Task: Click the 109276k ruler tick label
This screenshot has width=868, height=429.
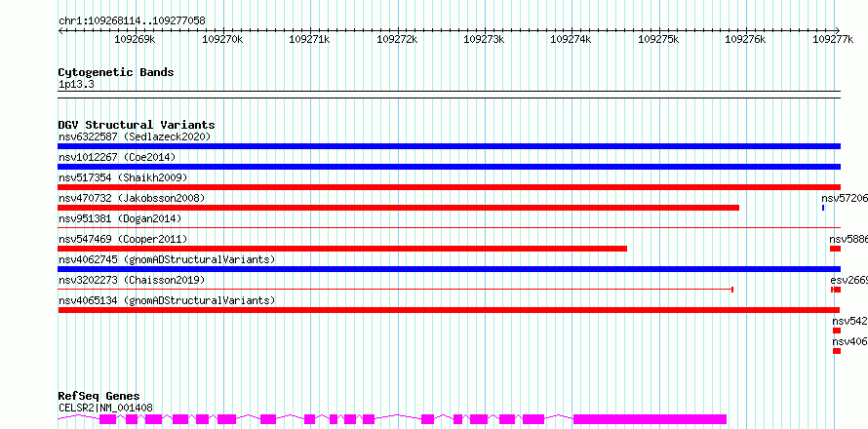Action: click(x=745, y=39)
